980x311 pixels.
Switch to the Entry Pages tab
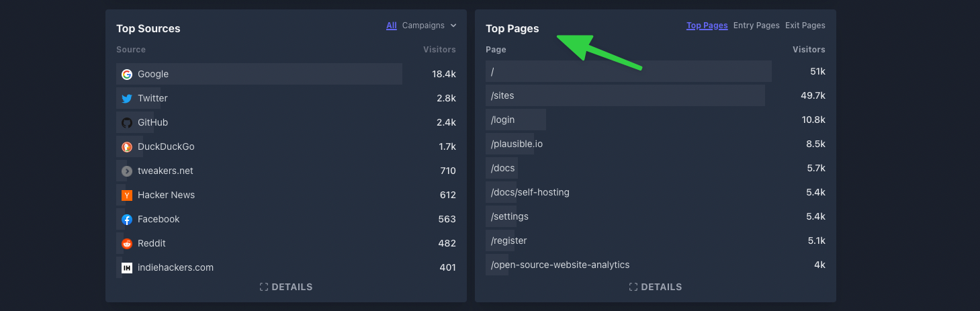[x=756, y=26]
